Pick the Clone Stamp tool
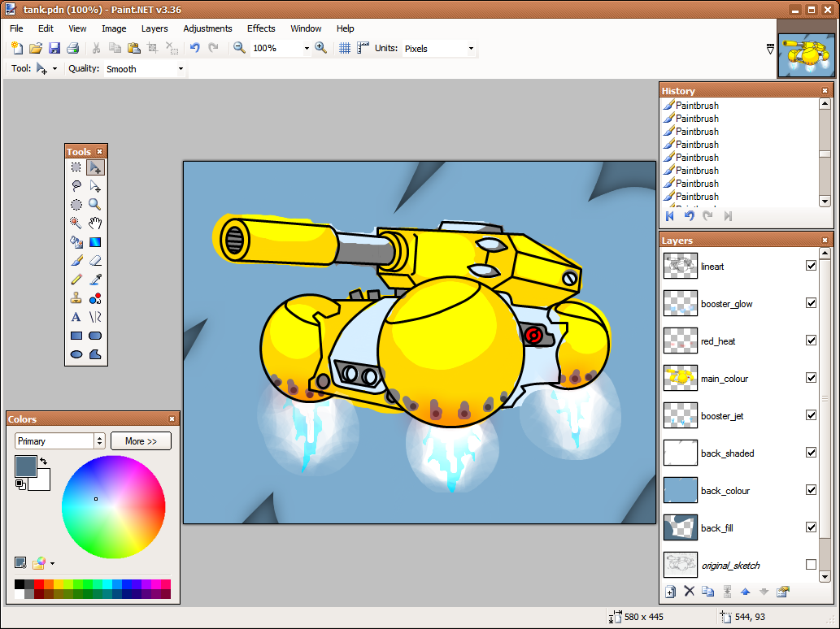Screen dimensions: 840x629 (76, 297)
